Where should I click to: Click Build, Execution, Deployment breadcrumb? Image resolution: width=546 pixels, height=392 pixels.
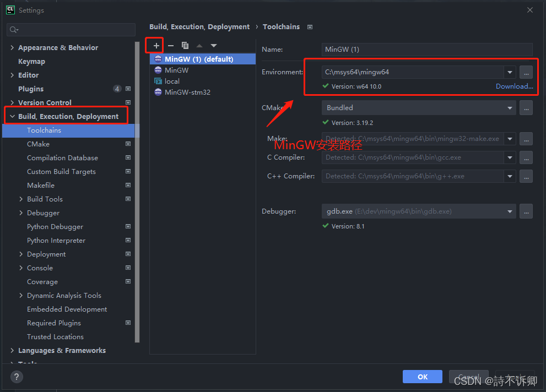click(199, 27)
